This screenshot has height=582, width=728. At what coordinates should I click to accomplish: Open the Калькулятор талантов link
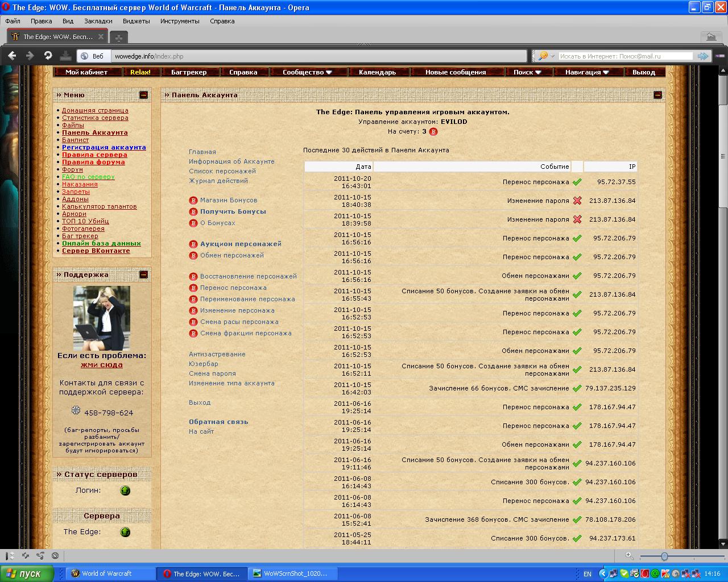click(100, 206)
